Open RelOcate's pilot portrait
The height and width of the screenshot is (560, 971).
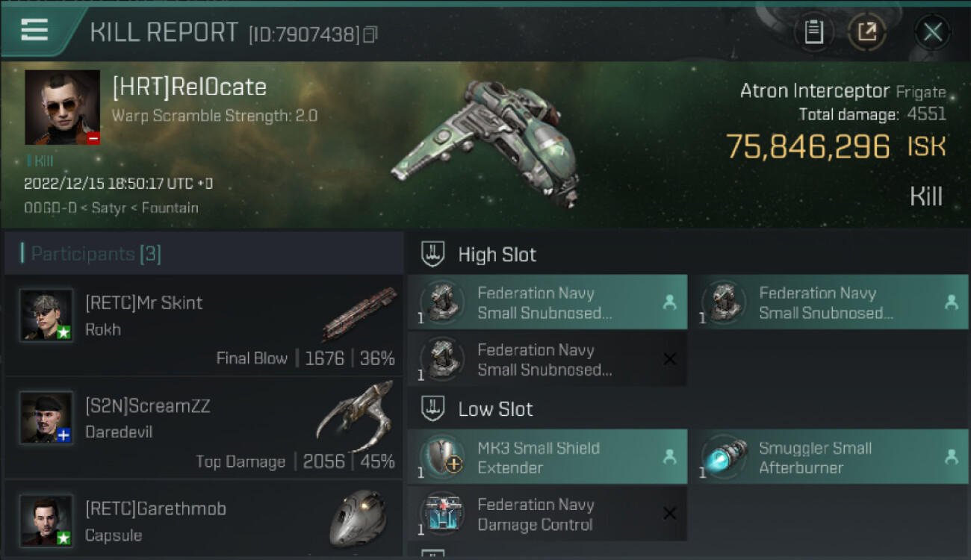pyautogui.click(x=62, y=107)
